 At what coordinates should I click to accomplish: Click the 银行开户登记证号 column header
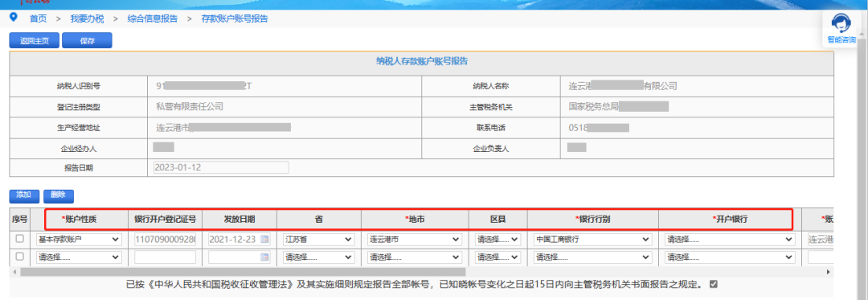[x=165, y=220]
